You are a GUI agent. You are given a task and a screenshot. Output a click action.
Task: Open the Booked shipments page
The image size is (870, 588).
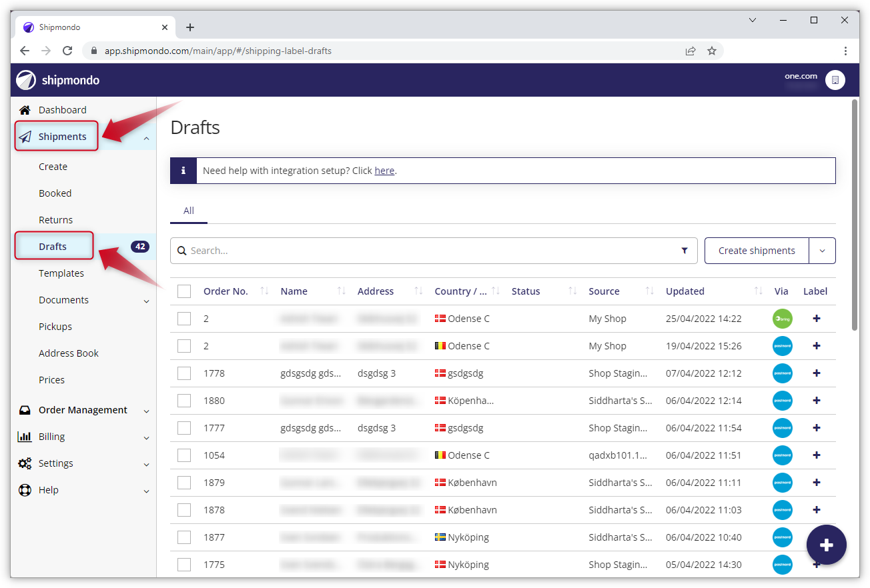pyautogui.click(x=55, y=193)
